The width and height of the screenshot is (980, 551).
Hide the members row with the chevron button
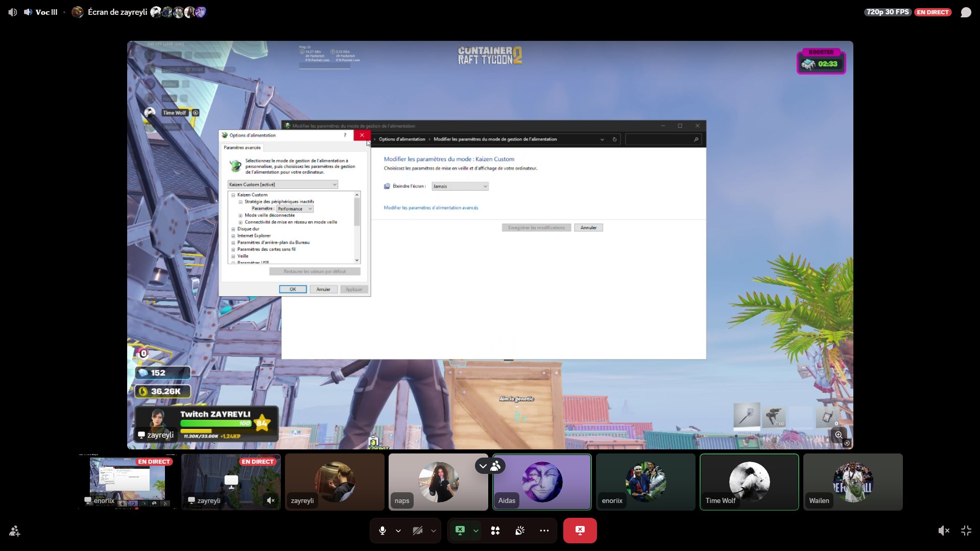(x=483, y=466)
